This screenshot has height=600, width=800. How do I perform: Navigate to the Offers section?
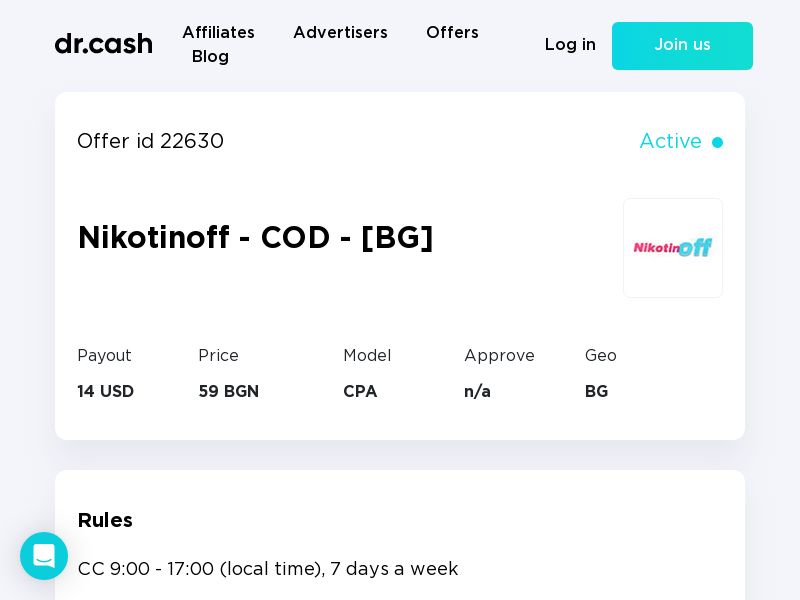pos(452,33)
